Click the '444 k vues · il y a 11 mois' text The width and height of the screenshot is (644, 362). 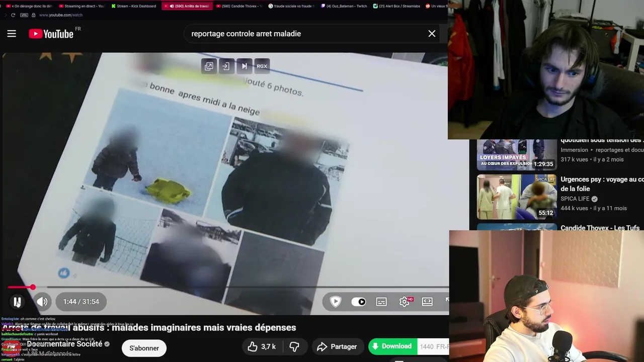(594, 208)
